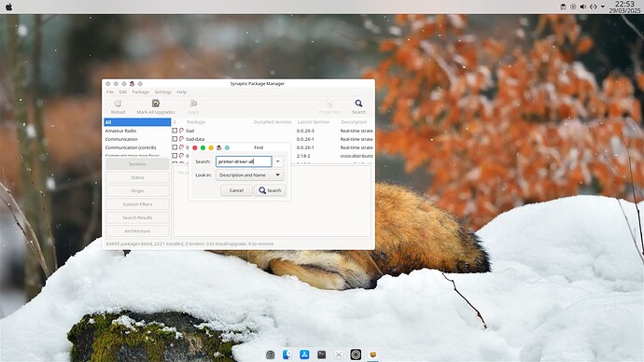This screenshot has height=362, width=644.
Task: Toggle the checkbox in the 2.18-2 row
Action: [175, 156]
